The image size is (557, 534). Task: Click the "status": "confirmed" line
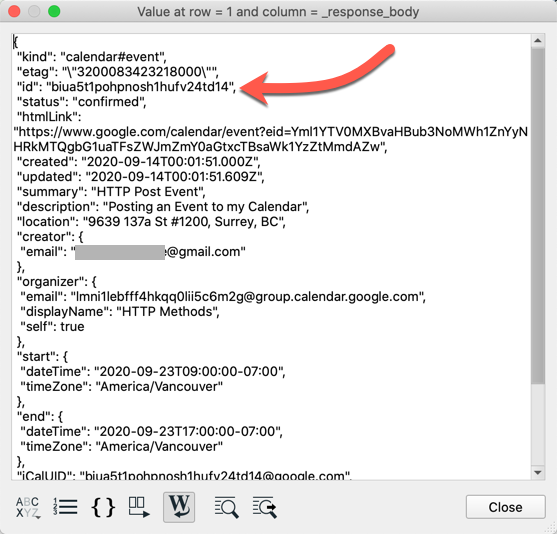click(x=82, y=102)
